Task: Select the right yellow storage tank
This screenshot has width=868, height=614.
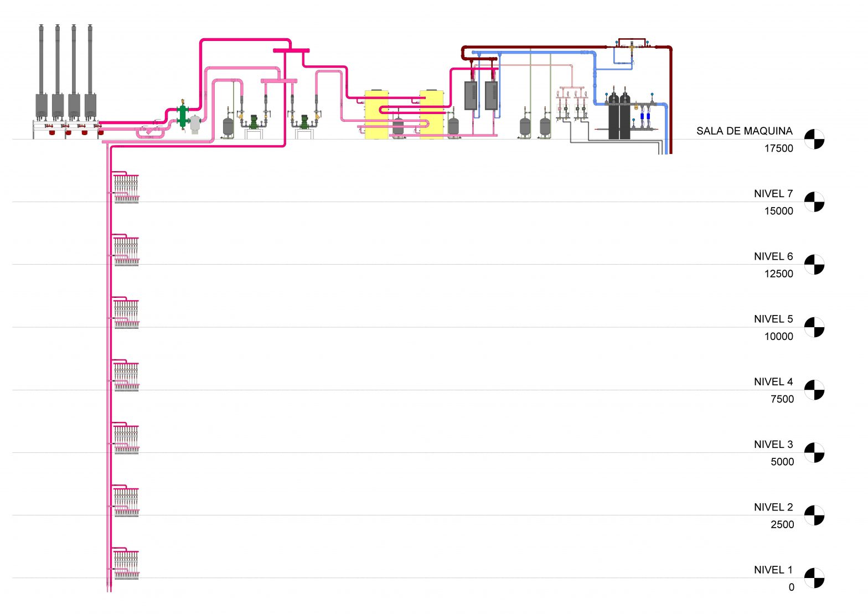Action: coord(431,115)
